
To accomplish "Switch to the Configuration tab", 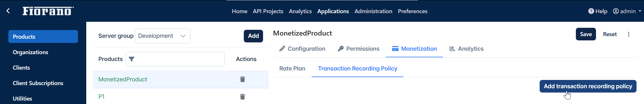I will pyautogui.click(x=302, y=49).
